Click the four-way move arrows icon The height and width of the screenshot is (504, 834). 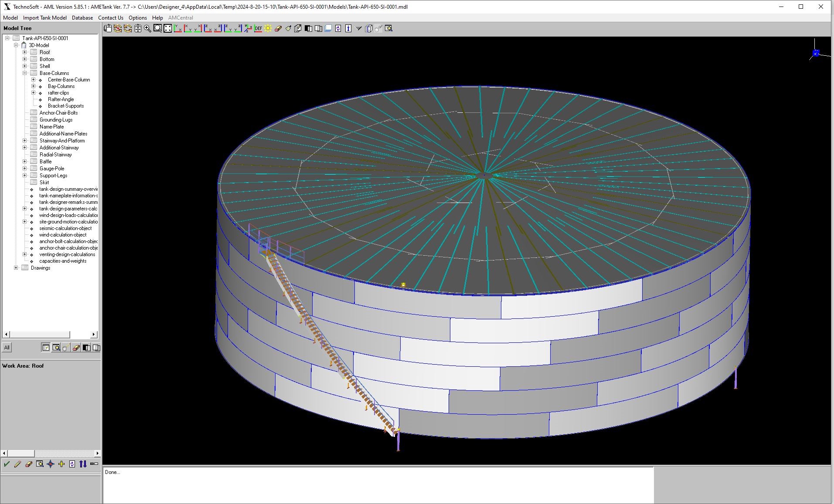pos(138,28)
